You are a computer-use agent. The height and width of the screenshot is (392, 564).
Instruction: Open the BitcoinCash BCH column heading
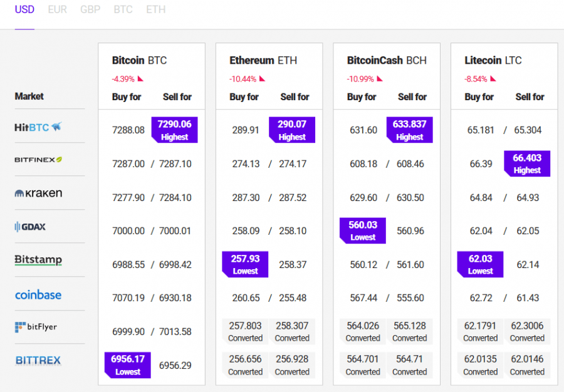pos(387,60)
